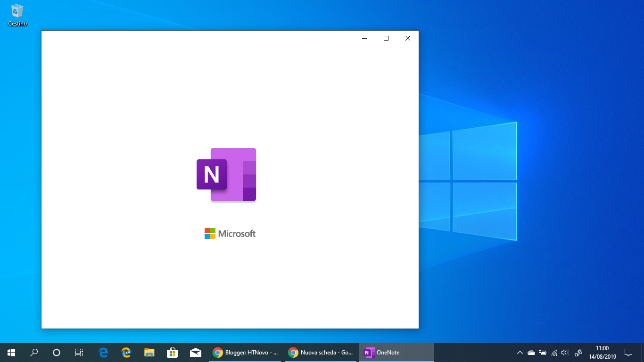Activate Cortana voice assistant
644x362 pixels.
[56, 352]
